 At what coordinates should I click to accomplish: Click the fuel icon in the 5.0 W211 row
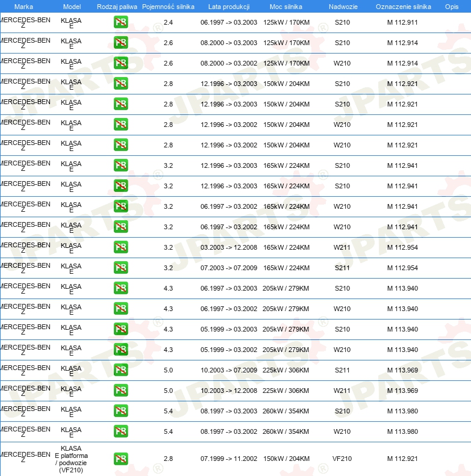pos(120,391)
